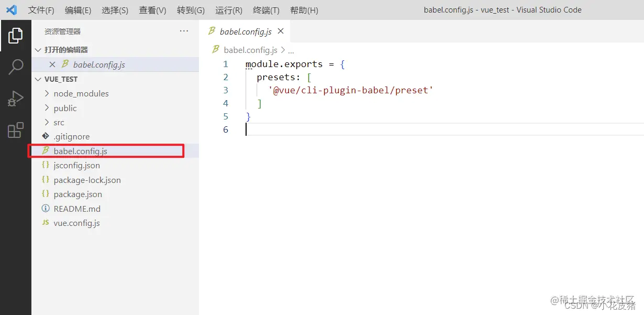
Task: Click the 资源管理器 panel title
Action: (x=63, y=31)
